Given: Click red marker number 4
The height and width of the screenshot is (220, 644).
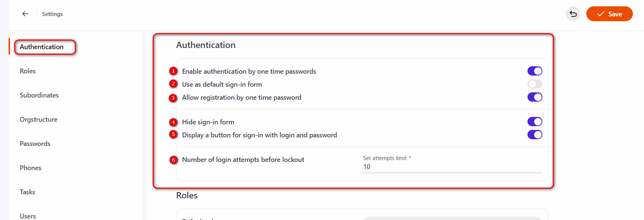Looking at the screenshot, I should (173, 122).
